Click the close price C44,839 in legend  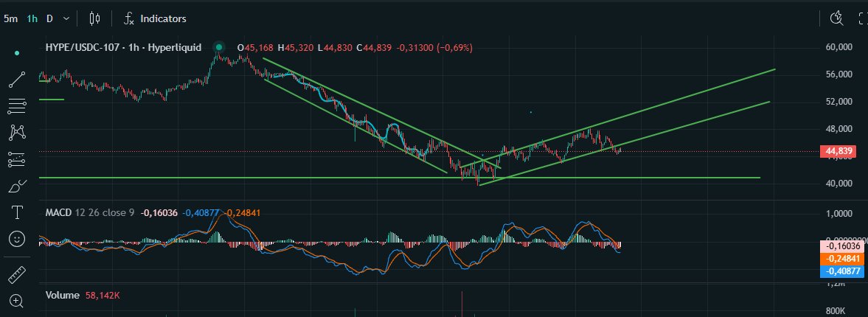[x=374, y=48]
